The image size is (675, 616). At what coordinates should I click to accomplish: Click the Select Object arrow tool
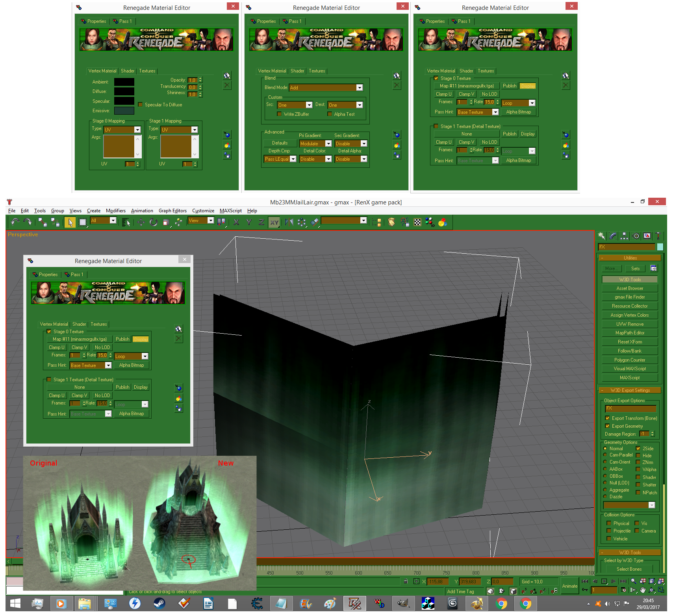(x=70, y=223)
